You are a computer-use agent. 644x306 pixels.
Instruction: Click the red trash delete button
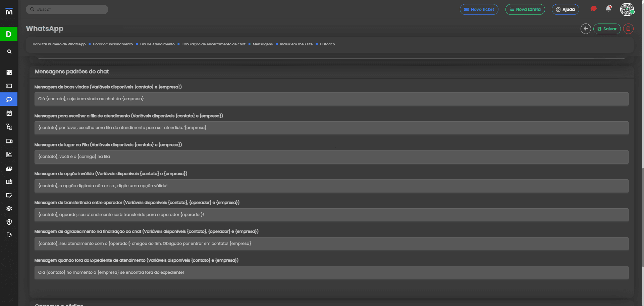pos(628,29)
